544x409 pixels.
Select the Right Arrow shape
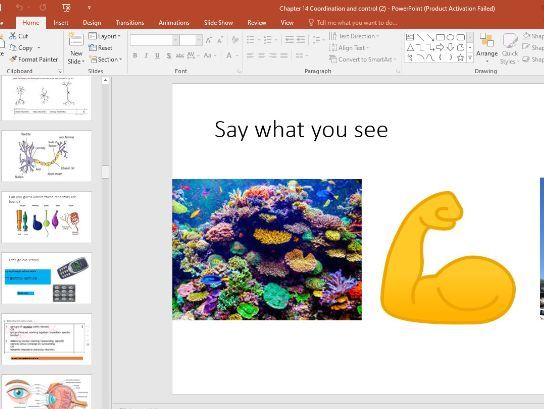tap(440, 48)
